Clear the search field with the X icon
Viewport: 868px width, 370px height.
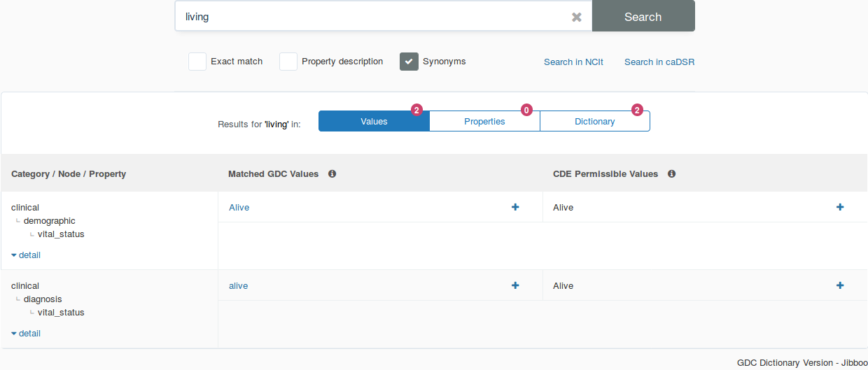(x=576, y=17)
